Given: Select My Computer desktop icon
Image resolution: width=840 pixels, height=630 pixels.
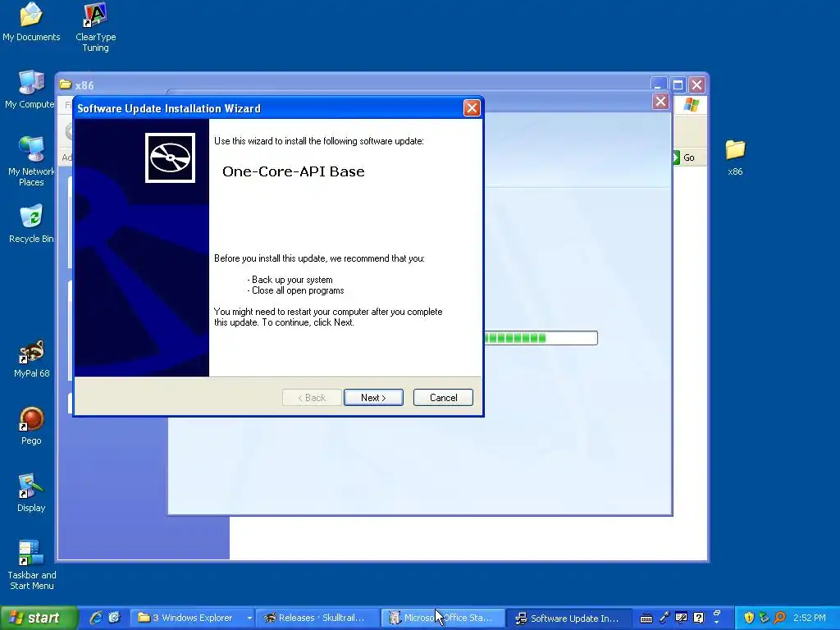Looking at the screenshot, I should click(30, 89).
